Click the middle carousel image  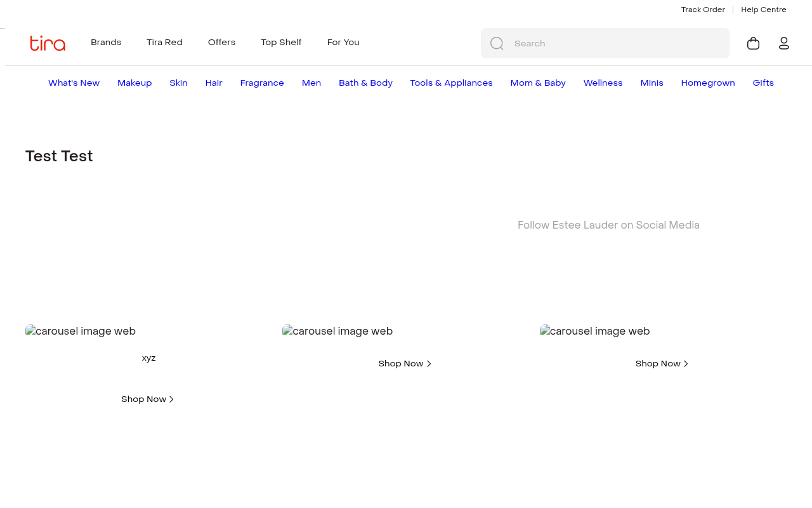[337, 331]
